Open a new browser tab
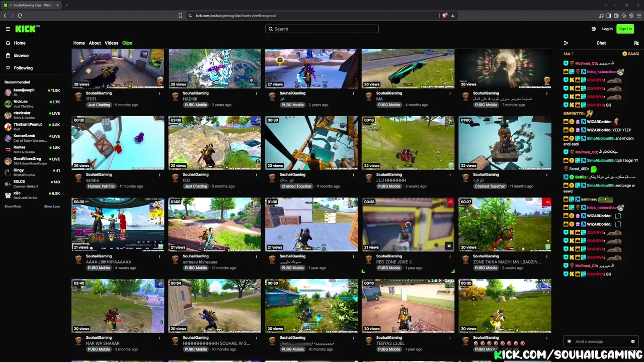644x362 pixels. 66,5
